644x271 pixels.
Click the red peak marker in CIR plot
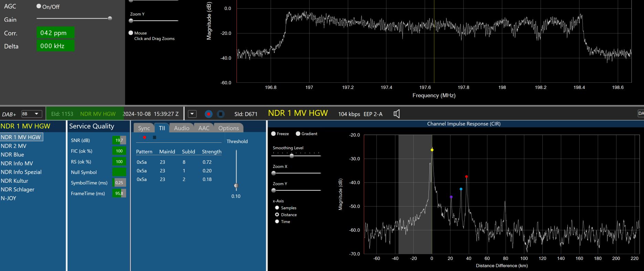pyautogui.click(x=466, y=177)
